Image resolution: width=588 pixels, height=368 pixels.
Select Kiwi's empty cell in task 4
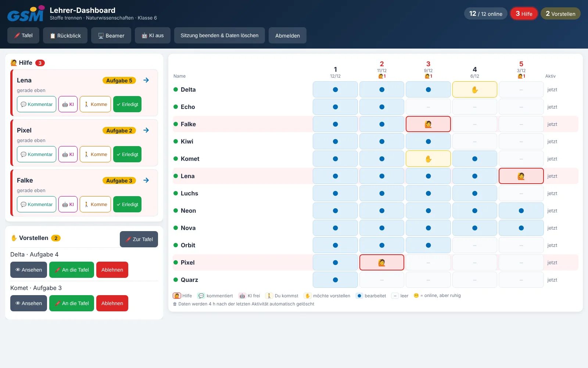pos(475,141)
